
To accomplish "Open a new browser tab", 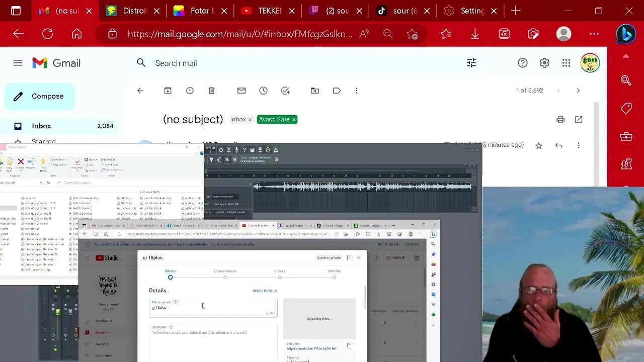I will point(516,11).
